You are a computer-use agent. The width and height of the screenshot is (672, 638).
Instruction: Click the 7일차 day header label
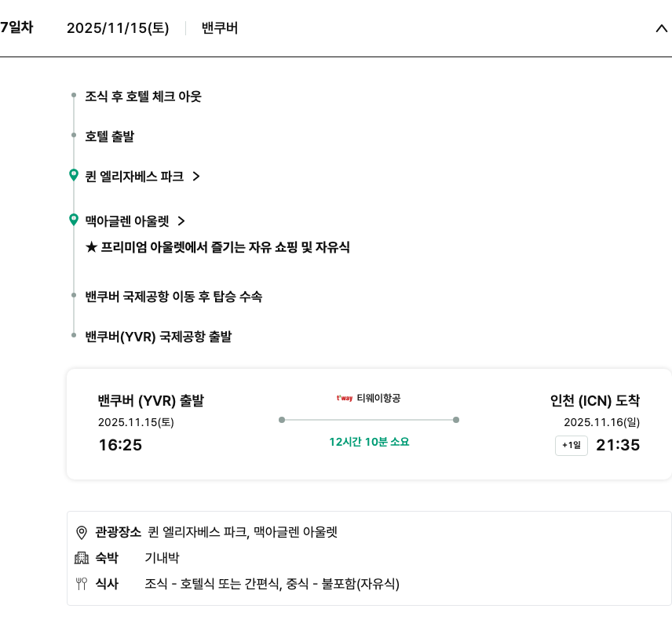[x=16, y=27]
